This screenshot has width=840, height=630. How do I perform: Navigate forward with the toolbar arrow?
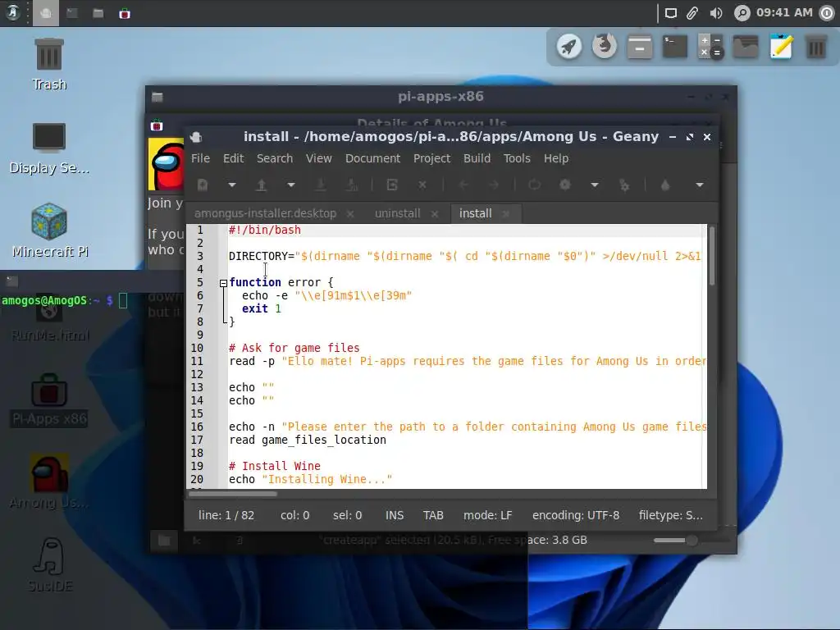click(x=493, y=185)
